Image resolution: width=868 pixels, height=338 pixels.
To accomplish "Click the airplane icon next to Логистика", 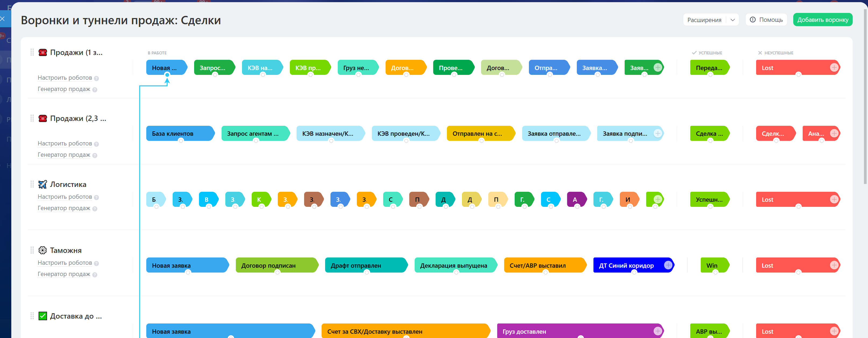I will point(42,184).
